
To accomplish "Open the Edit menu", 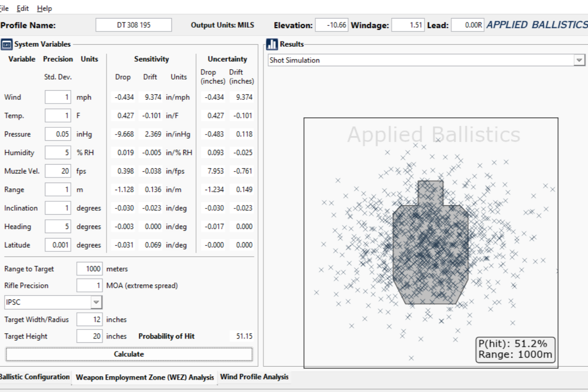I will pyautogui.click(x=22, y=9).
